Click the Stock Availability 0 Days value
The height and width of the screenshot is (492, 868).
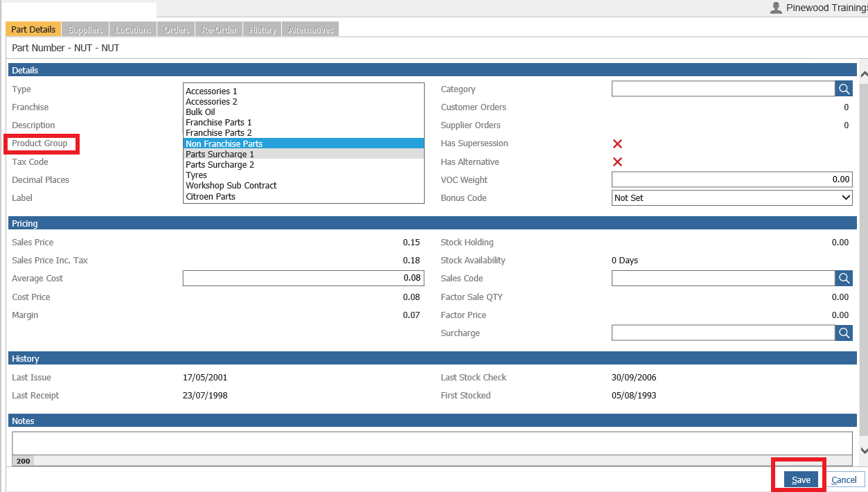point(625,261)
